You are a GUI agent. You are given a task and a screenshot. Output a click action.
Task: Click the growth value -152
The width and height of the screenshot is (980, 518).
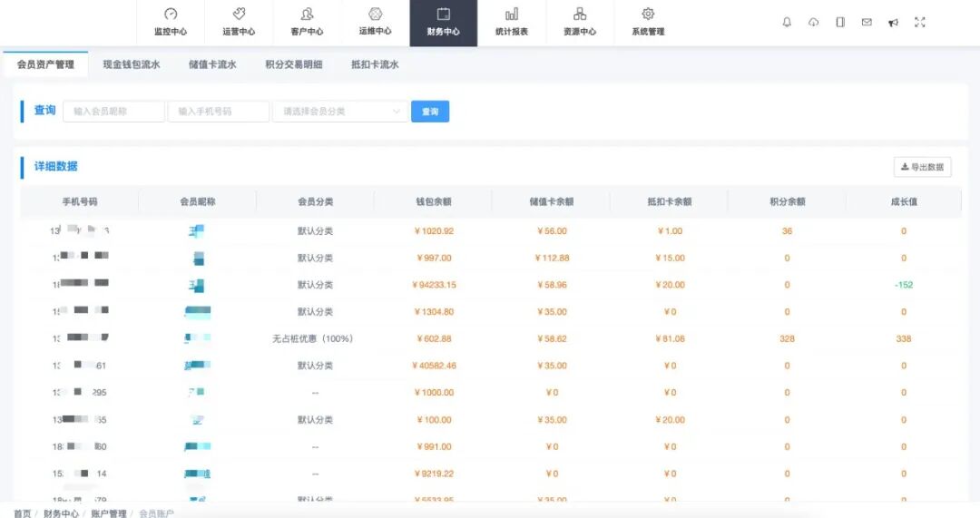point(904,285)
